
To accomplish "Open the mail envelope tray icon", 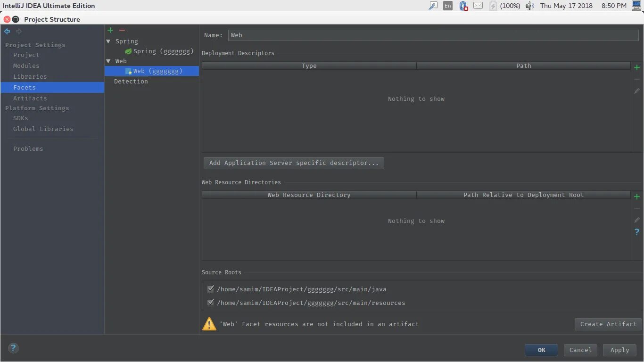I will tap(478, 6).
